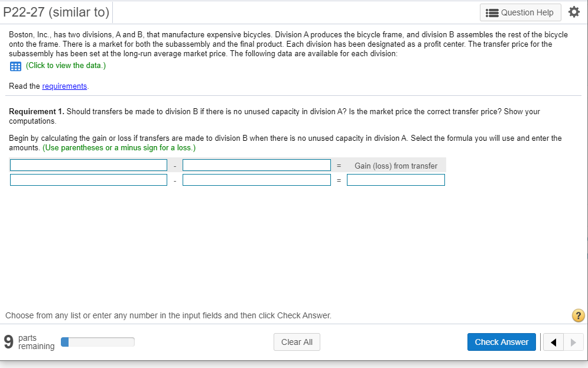Open the requirements link

[64, 86]
